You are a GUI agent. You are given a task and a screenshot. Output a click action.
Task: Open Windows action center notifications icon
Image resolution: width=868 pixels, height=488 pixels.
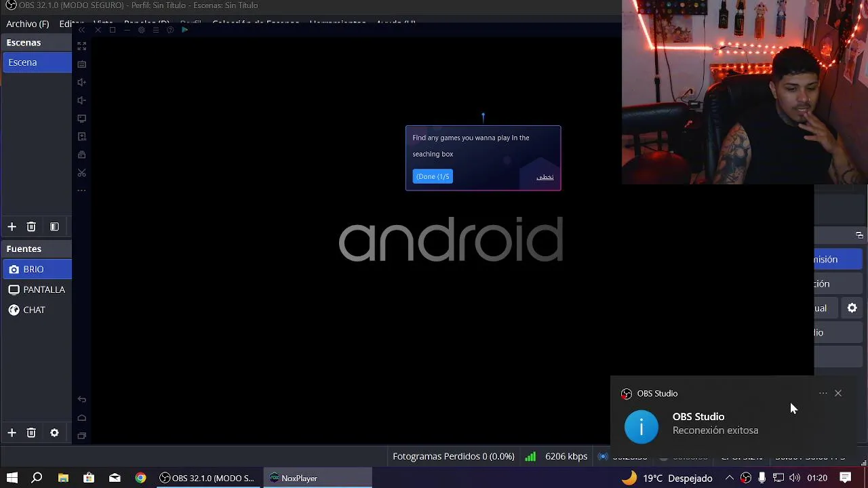(846, 478)
